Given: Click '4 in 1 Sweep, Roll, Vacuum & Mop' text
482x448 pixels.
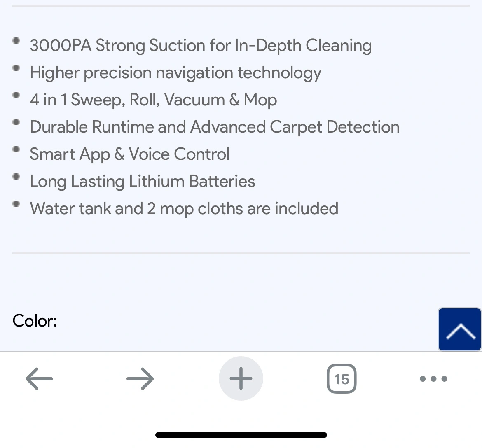Looking at the screenshot, I should pyautogui.click(x=153, y=100).
